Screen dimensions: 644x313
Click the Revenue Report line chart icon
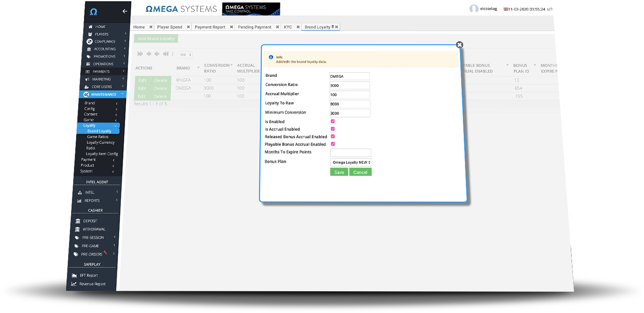point(74,284)
